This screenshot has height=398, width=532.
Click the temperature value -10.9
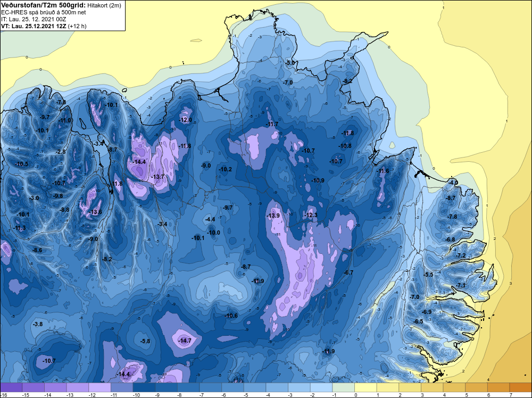[318, 180]
